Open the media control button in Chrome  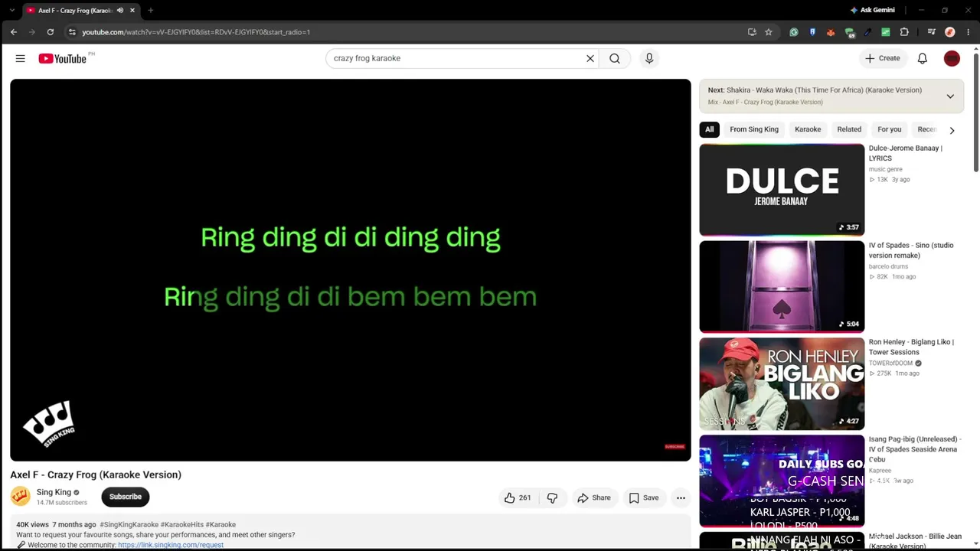[x=931, y=32]
